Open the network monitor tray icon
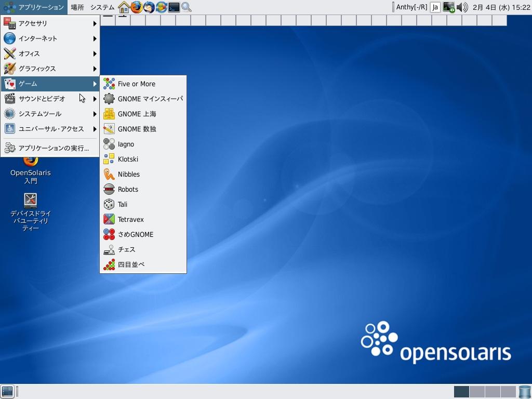The image size is (532, 399). (448, 7)
